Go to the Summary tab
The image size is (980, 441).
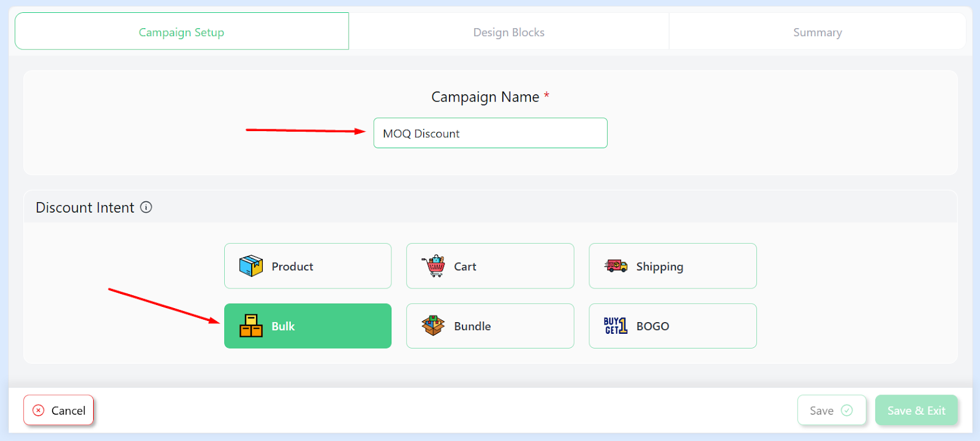point(818,31)
